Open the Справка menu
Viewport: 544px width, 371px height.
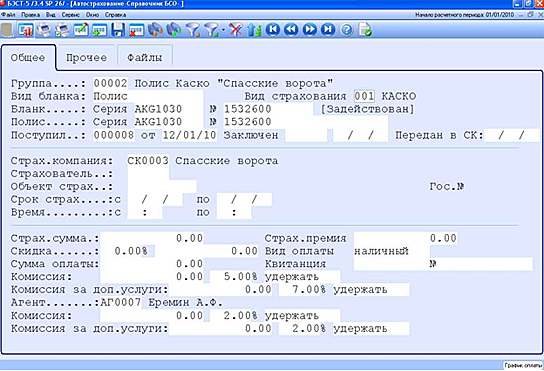(x=116, y=15)
